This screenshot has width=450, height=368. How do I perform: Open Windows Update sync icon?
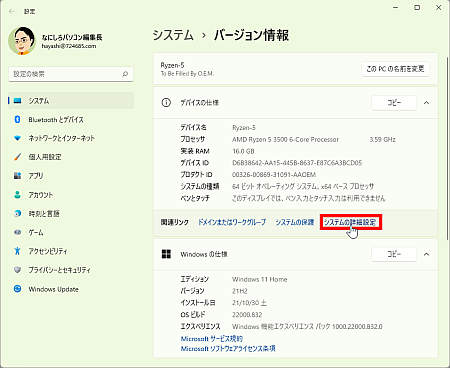[x=17, y=289]
